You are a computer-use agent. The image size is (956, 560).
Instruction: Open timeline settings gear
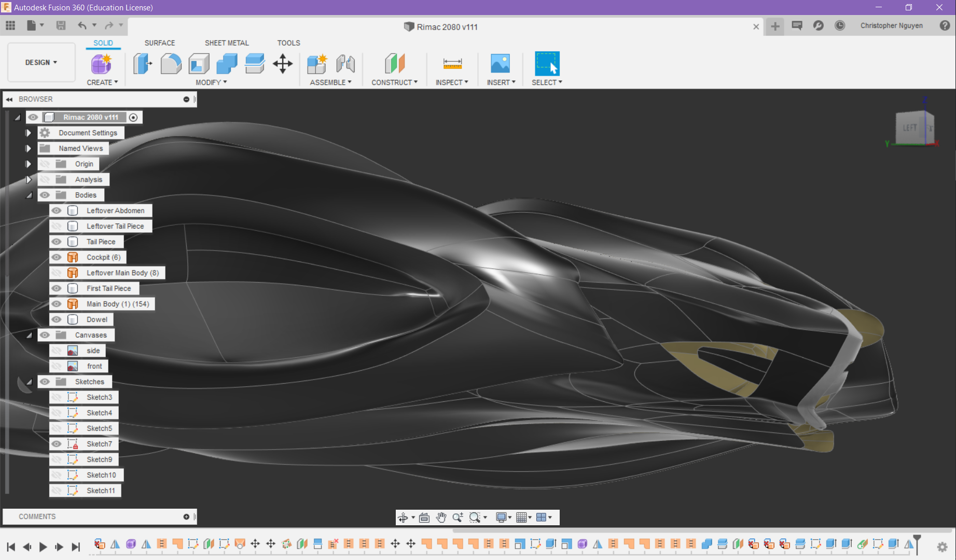(942, 547)
